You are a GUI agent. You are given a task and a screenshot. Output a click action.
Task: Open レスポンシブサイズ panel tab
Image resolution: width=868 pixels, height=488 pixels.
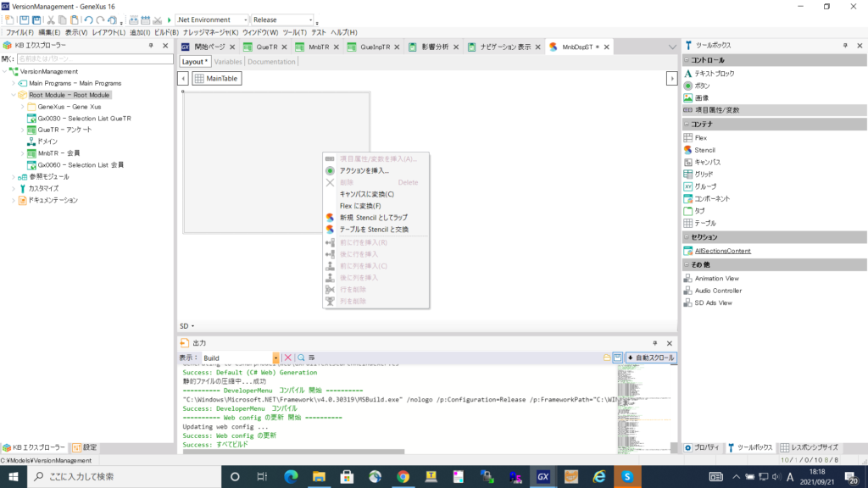pyautogui.click(x=810, y=447)
